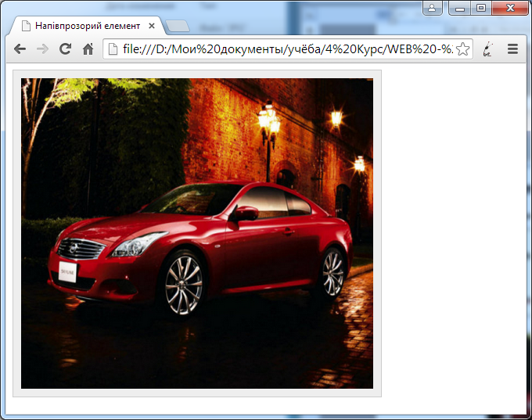Click the favicon on Напівпрозорий елемент tab
Viewport: 532px width, 420px height.
coord(26,26)
